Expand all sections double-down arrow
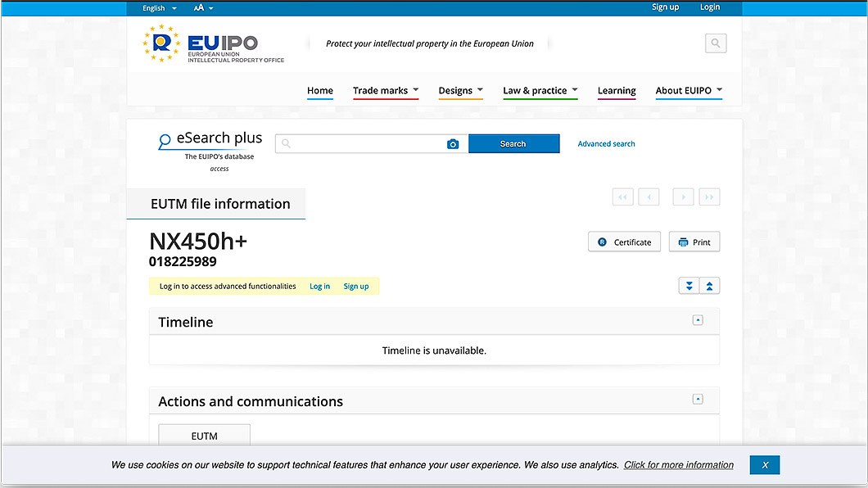This screenshot has height=488, width=868. click(x=689, y=286)
